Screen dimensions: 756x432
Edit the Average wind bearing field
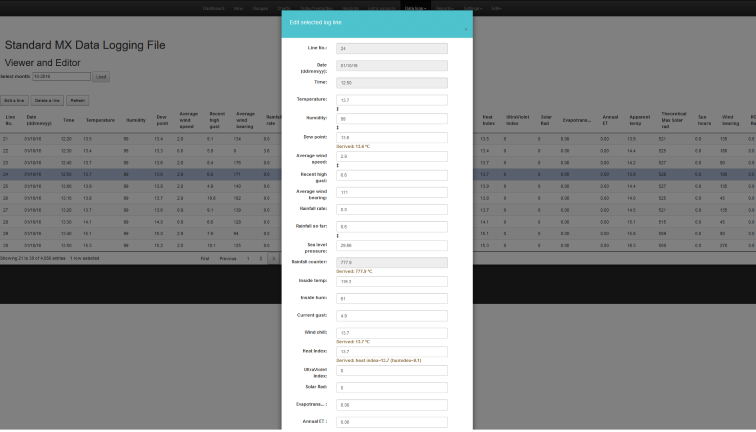pos(392,191)
